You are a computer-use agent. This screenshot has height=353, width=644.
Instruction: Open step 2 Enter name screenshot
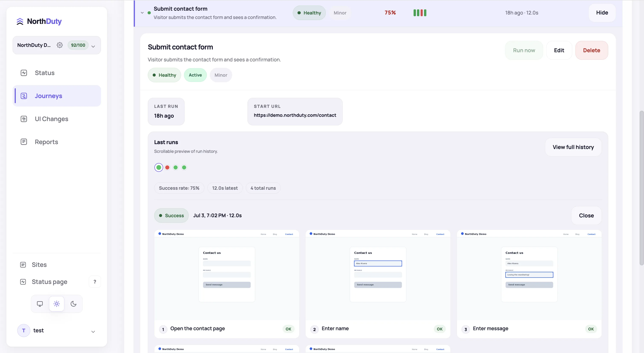(x=378, y=275)
